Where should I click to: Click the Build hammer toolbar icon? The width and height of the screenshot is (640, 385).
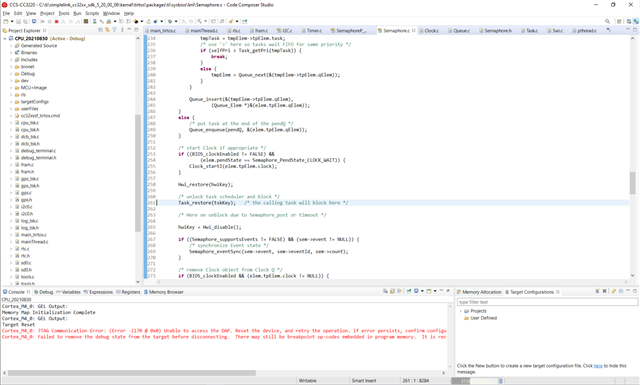200,21
